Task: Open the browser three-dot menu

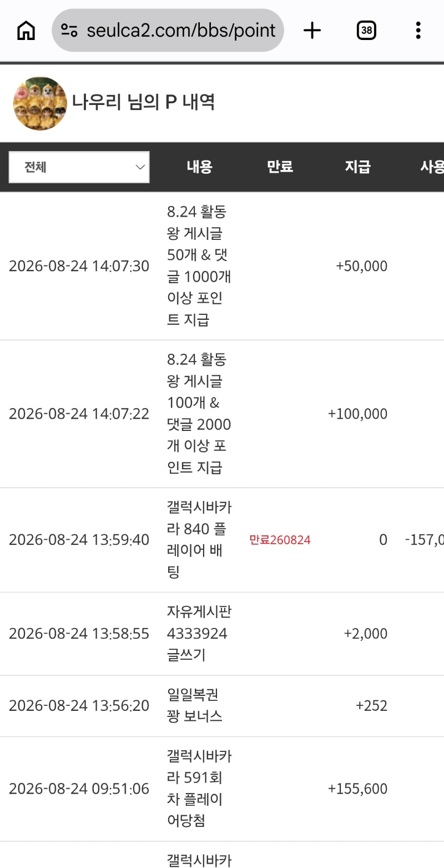Action: [x=418, y=31]
